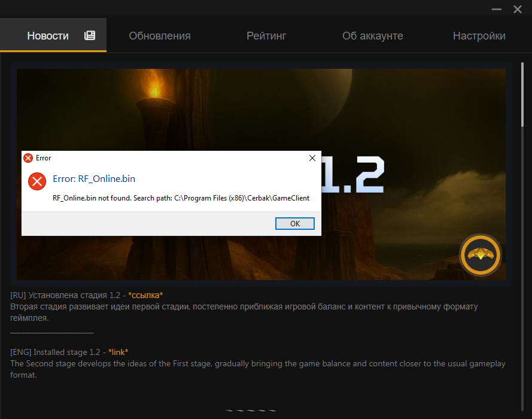
Task: Select the first pagination dash below the news
Action: (230, 411)
